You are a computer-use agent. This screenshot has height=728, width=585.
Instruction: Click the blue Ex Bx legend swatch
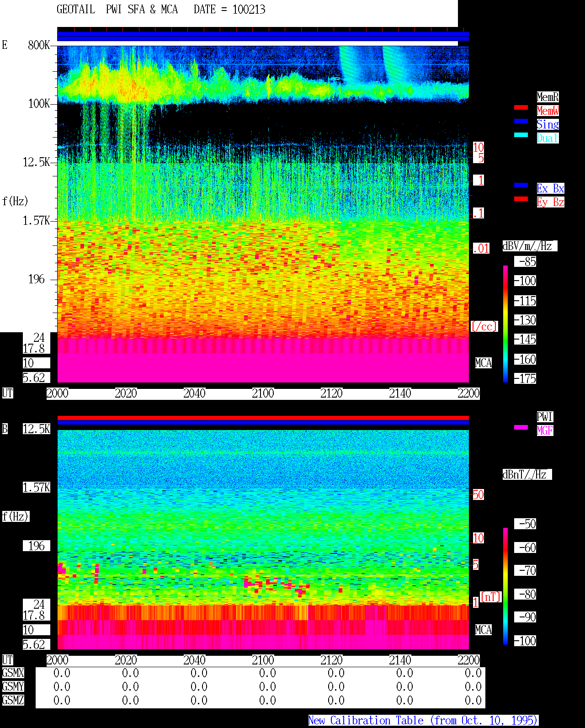[521, 185]
